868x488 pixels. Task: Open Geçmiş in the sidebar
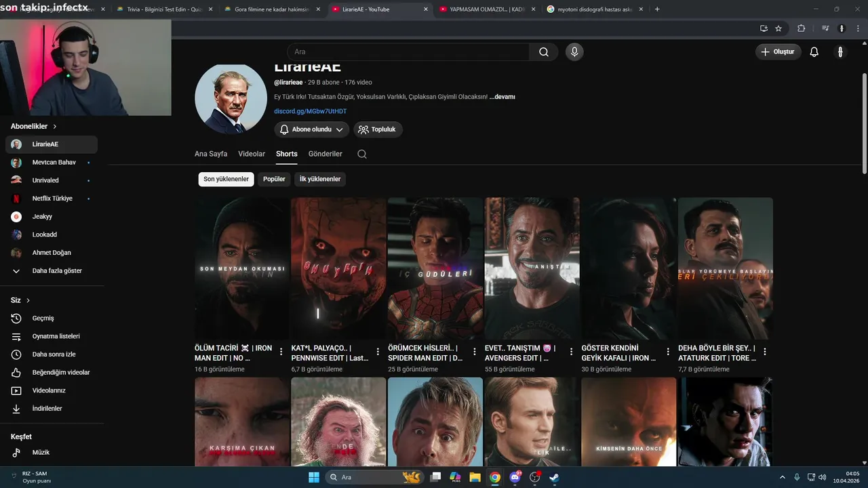52,319
